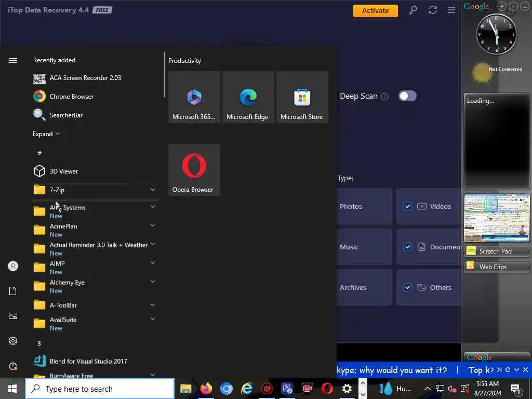This screenshot has width=532, height=399.
Task: Click the weather Not Connected gadget
Action: pos(497,72)
